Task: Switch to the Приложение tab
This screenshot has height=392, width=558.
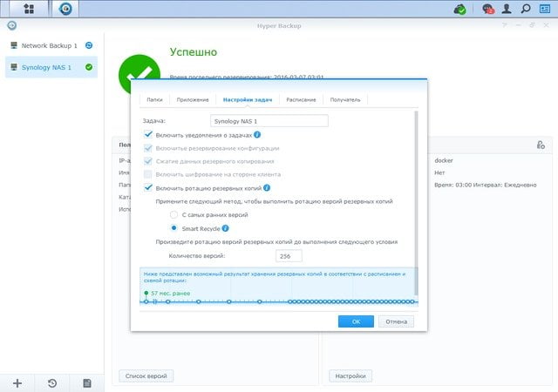Action: pos(193,99)
